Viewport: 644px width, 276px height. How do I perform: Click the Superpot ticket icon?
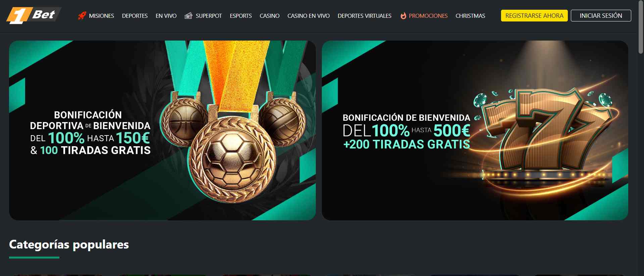(189, 16)
